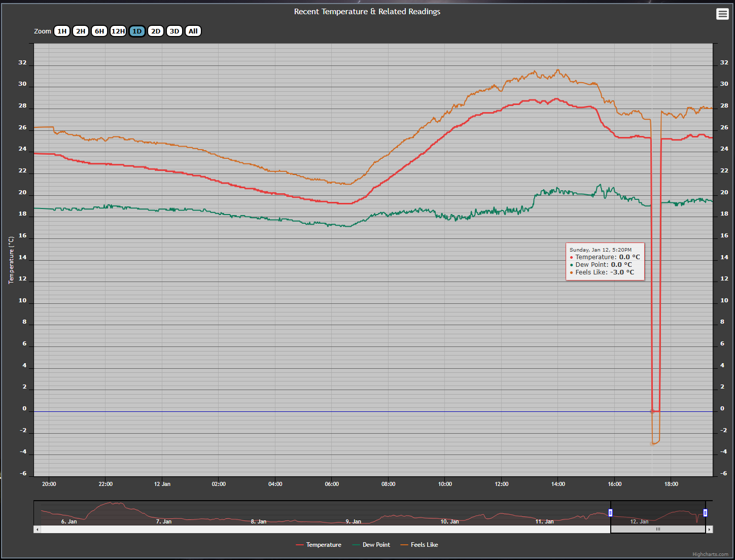Image resolution: width=735 pixels, height=560 pixels.
Task: Select the active 1D zoom button
Action: [x=137, y=31]
